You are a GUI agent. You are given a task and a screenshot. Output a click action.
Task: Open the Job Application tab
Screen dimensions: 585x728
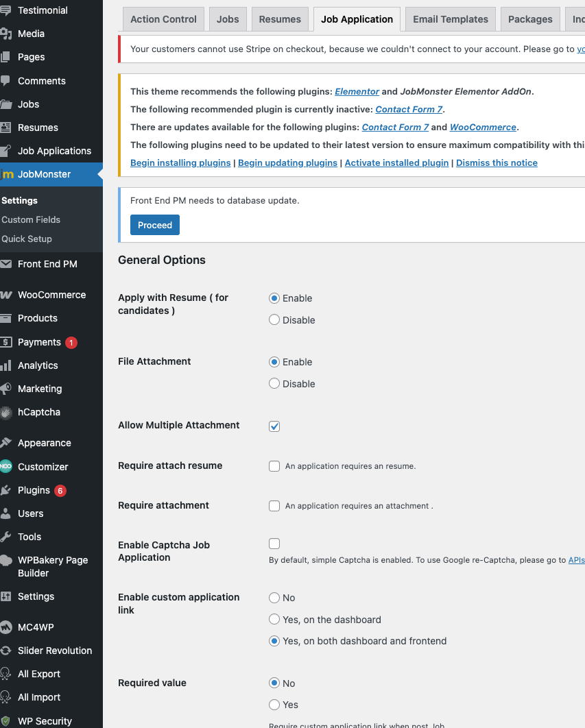tap(357, 19)
